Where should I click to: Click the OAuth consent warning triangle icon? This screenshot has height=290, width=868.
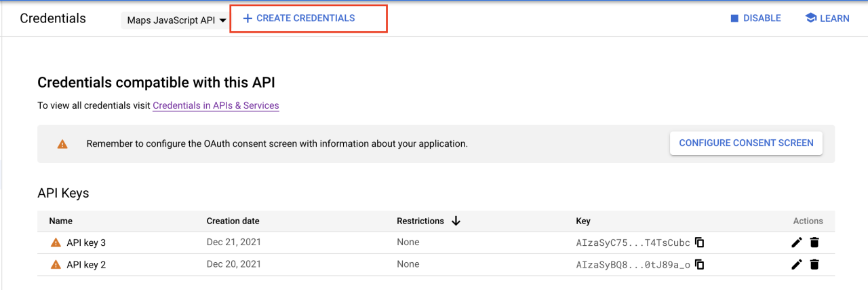(62, 144)
